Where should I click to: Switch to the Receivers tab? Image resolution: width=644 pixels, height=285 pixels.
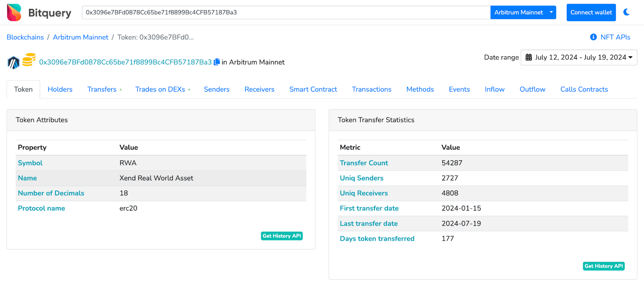(x=259, y=89)
